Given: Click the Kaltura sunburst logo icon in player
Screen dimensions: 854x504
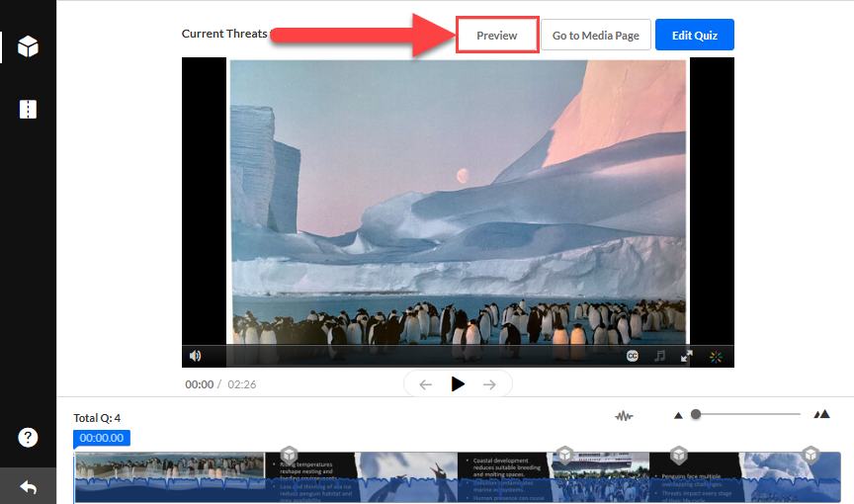Looking at the screenshot, I should point(716,357).
